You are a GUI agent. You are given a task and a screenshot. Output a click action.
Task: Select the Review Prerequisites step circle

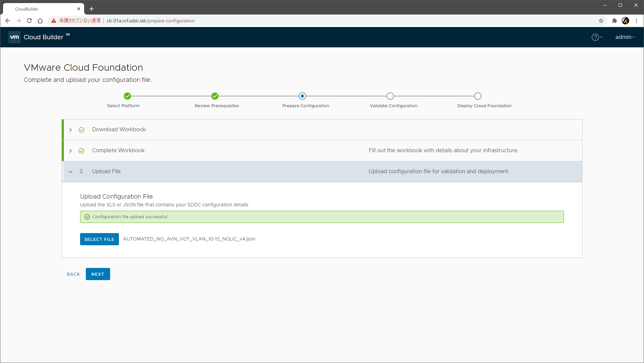tap(215, 96)
